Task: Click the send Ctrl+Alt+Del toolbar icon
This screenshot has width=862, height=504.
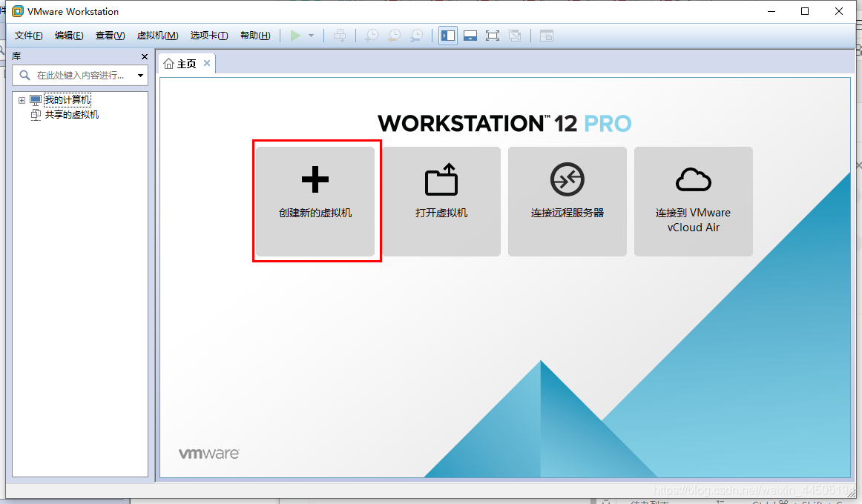Action: tap(340, 36)
